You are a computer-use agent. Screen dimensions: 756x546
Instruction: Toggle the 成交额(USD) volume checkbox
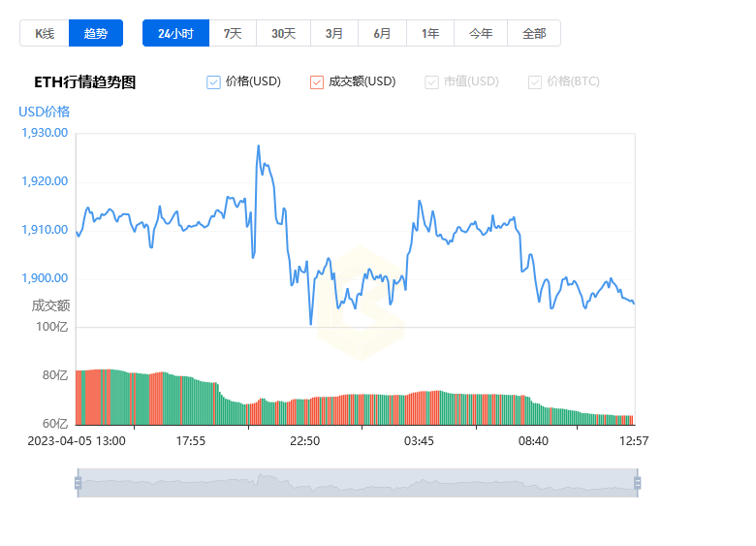coord(317,82)
